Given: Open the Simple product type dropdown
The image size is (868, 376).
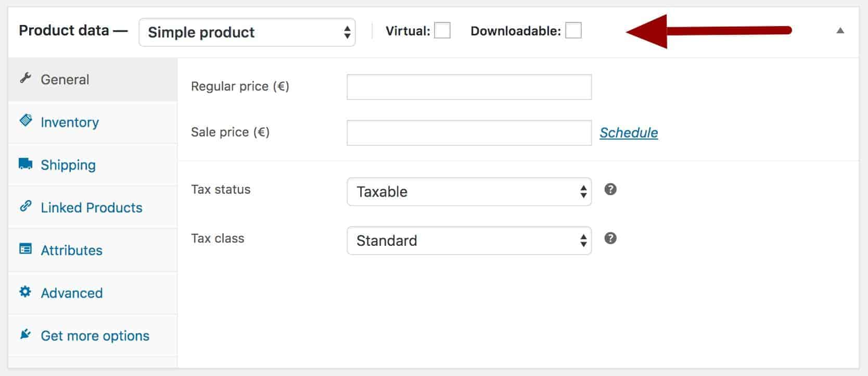Looking at the screenshot, I should point(247,32).
